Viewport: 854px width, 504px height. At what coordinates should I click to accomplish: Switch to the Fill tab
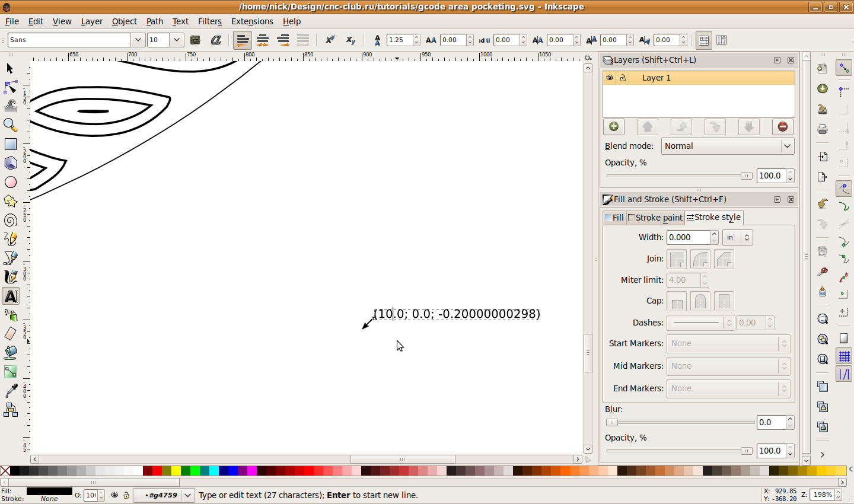(x=614, y=218)
